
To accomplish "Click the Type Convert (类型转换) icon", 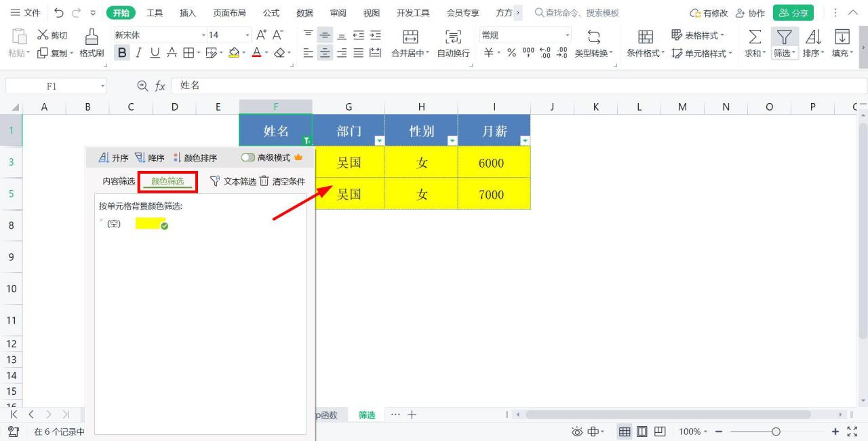I will (593, 37).
